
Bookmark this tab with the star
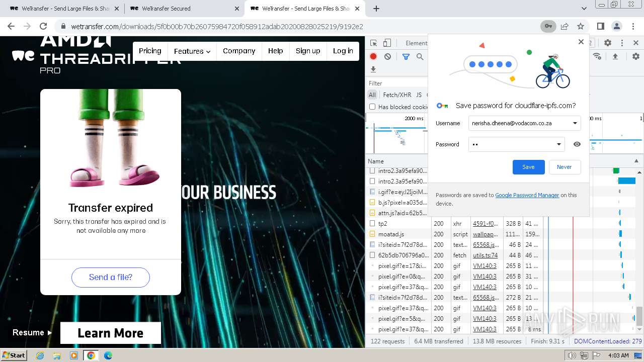(x=581, y=26)
